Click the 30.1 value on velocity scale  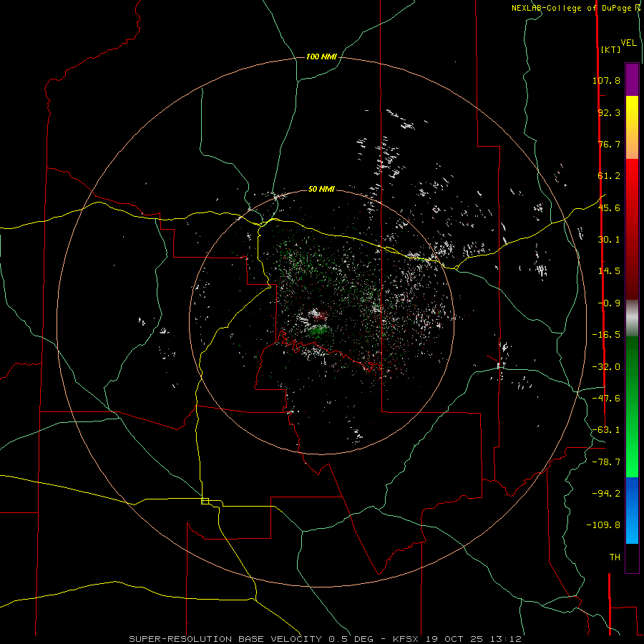pyautogui.click(x=609, y=240)
